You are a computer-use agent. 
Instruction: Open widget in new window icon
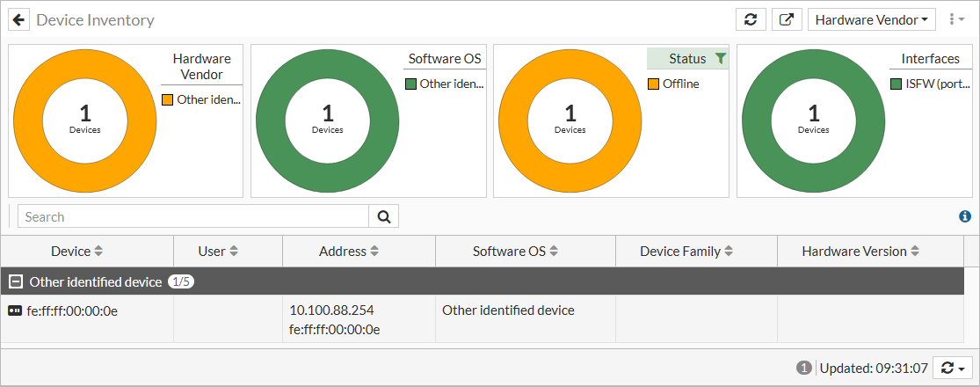787,19
